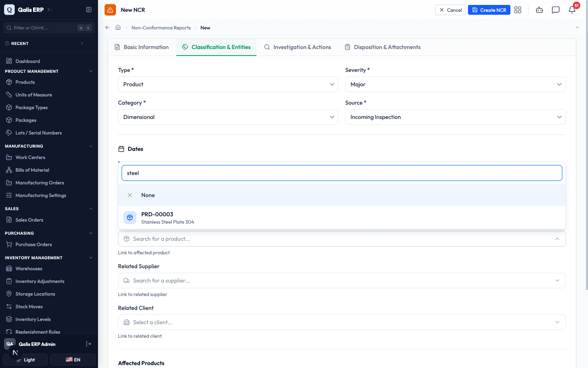Screen dimensions: 588x368
Task: Click the Cancel button
Action: pos(450,10)
